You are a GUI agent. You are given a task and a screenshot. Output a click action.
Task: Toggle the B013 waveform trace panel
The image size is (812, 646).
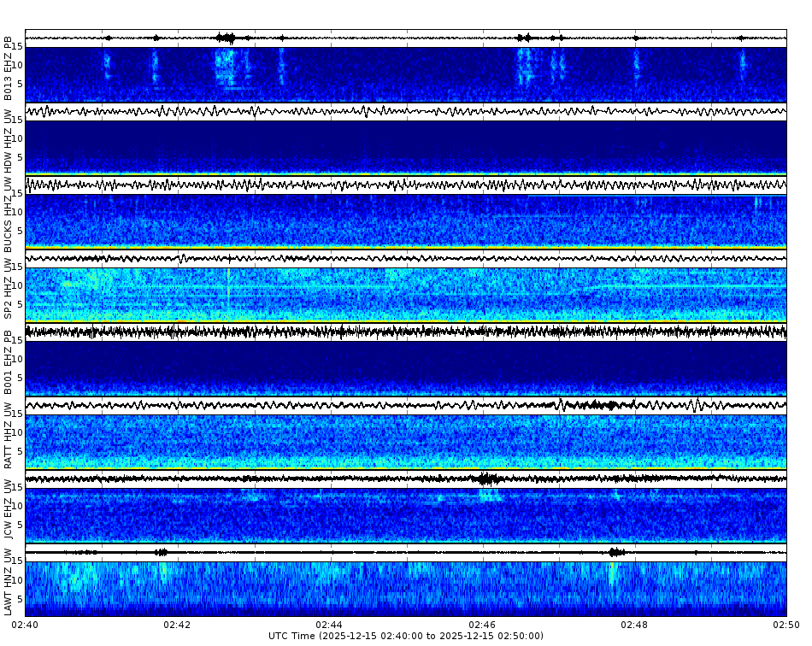coord(406,36)
